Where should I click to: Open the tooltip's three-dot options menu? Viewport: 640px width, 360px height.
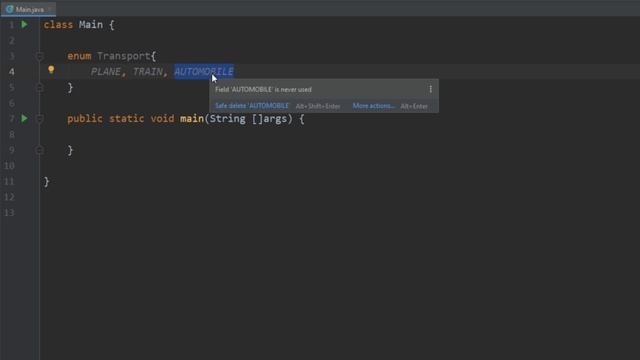pos(430,89)
